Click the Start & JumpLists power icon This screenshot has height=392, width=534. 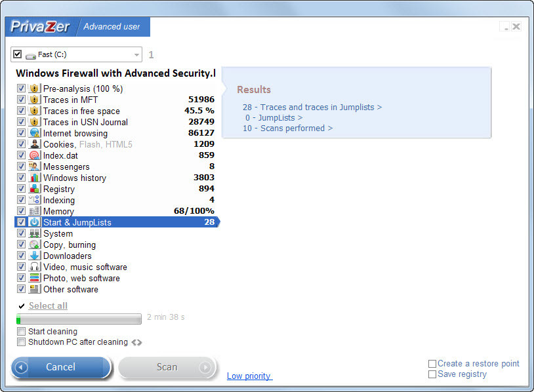pos(34,222)
